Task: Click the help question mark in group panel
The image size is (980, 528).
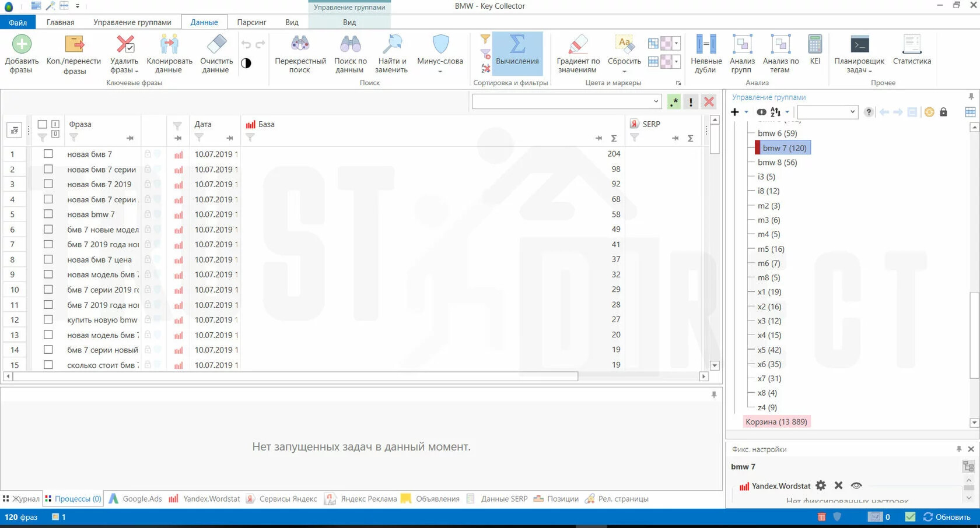Action: [x=869, y=112]
